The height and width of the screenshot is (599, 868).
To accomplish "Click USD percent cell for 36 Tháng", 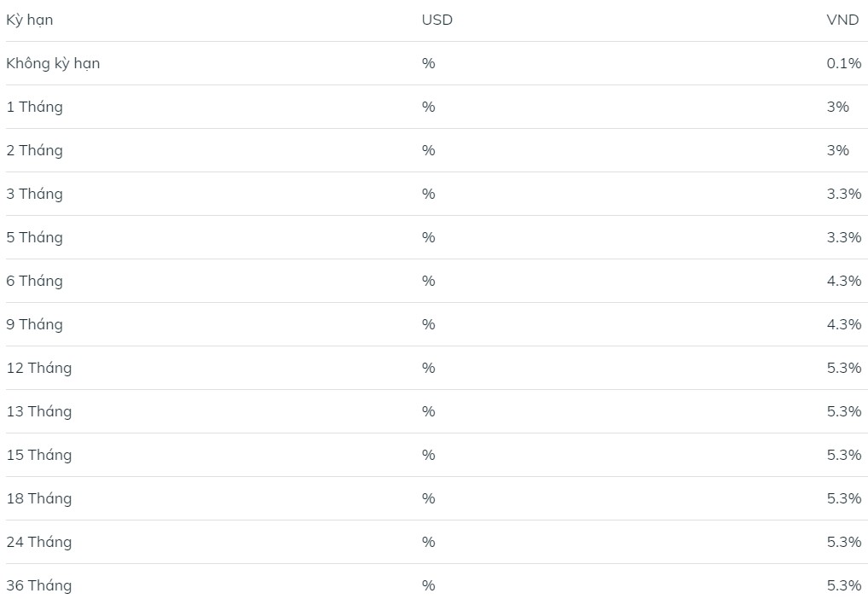I will [428, 585].
